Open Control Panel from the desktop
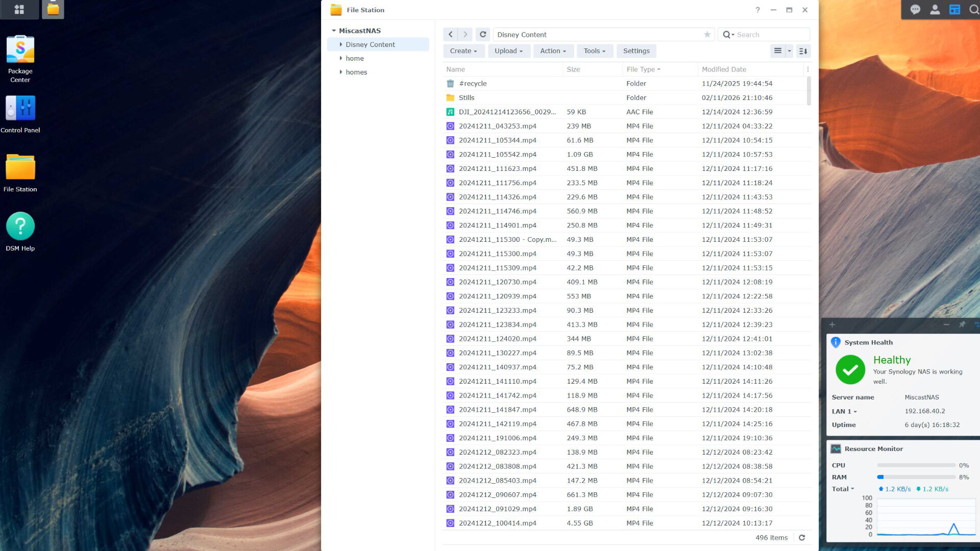This screenshot has height=551, width=980. click(x=20, y=114)
